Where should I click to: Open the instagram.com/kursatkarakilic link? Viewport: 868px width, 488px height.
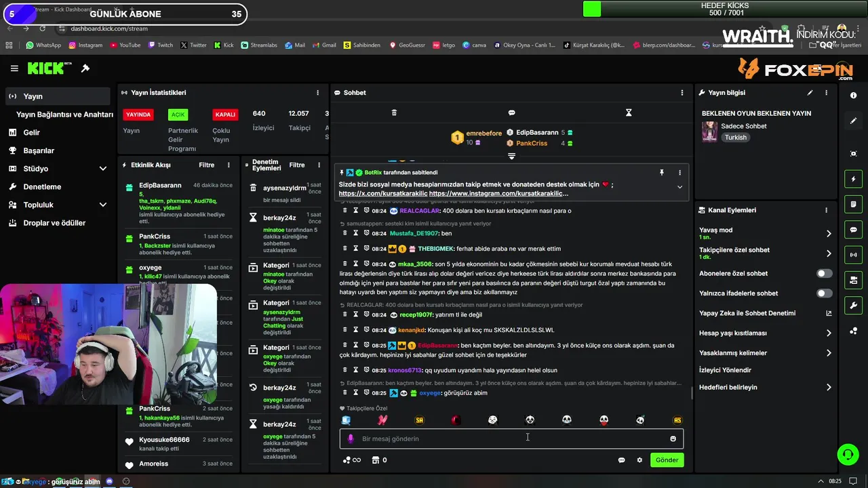(498, 194)
